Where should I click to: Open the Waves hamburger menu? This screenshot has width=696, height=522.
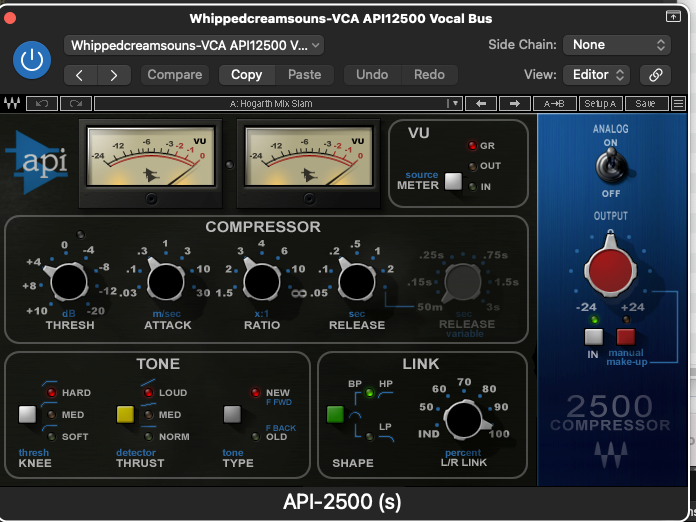click(678, 103)
